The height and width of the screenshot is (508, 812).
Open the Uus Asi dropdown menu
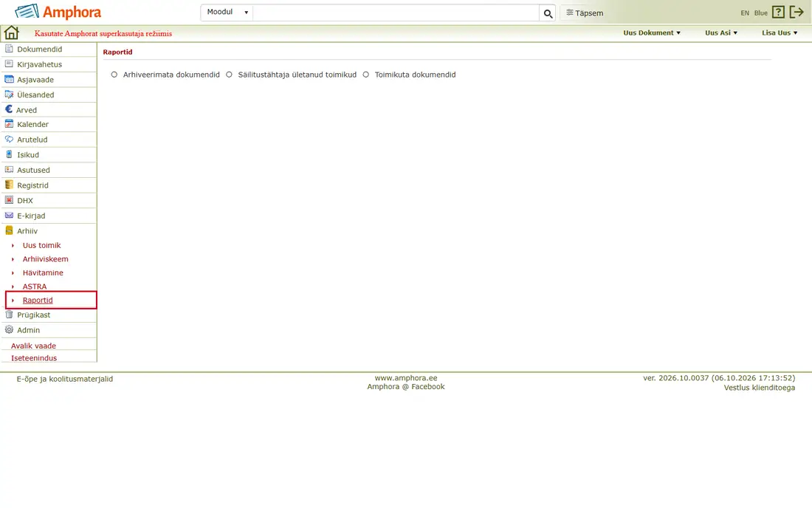tap(721, 32)
